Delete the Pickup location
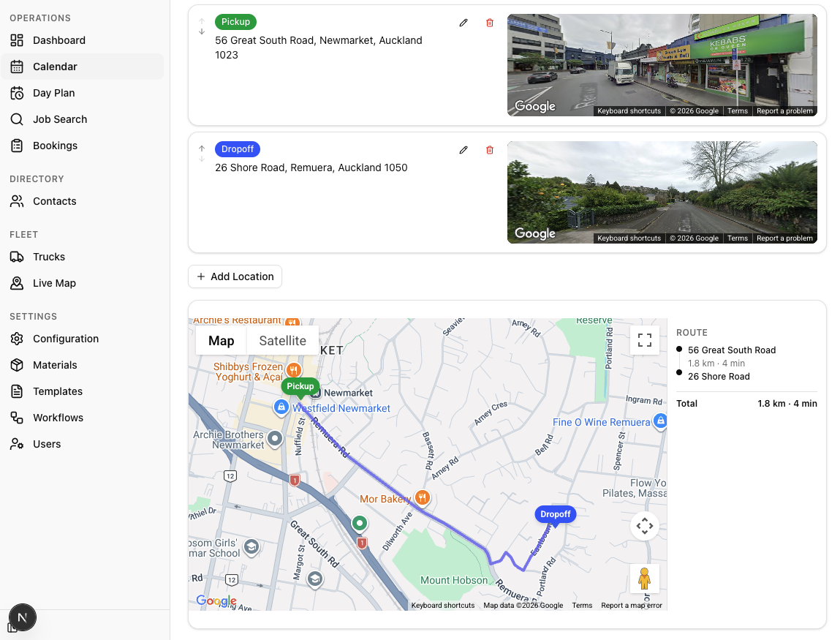840x640 pixels. point(490,23)
